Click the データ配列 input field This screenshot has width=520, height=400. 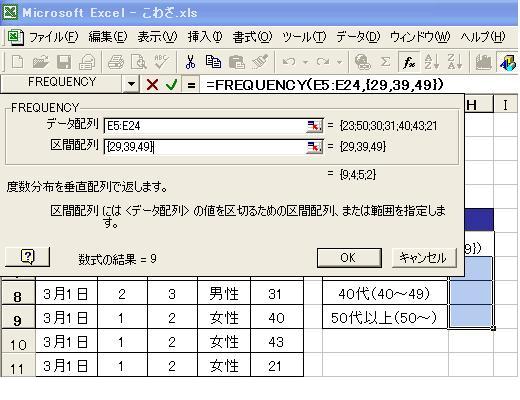point(205,126)
